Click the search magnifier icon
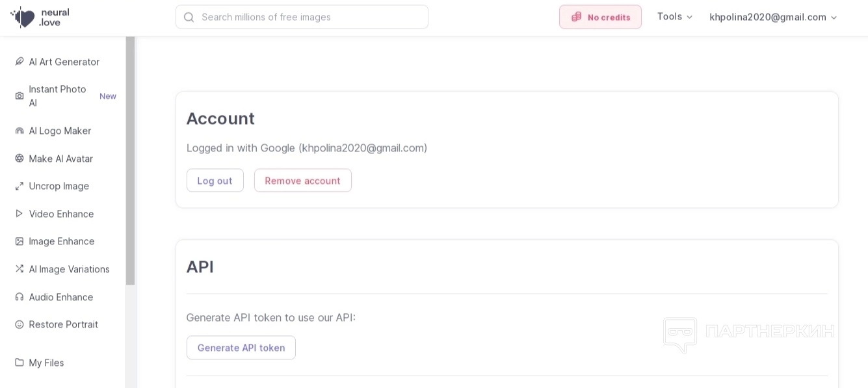This screenshot has height=388, width=868. point(189,17)
